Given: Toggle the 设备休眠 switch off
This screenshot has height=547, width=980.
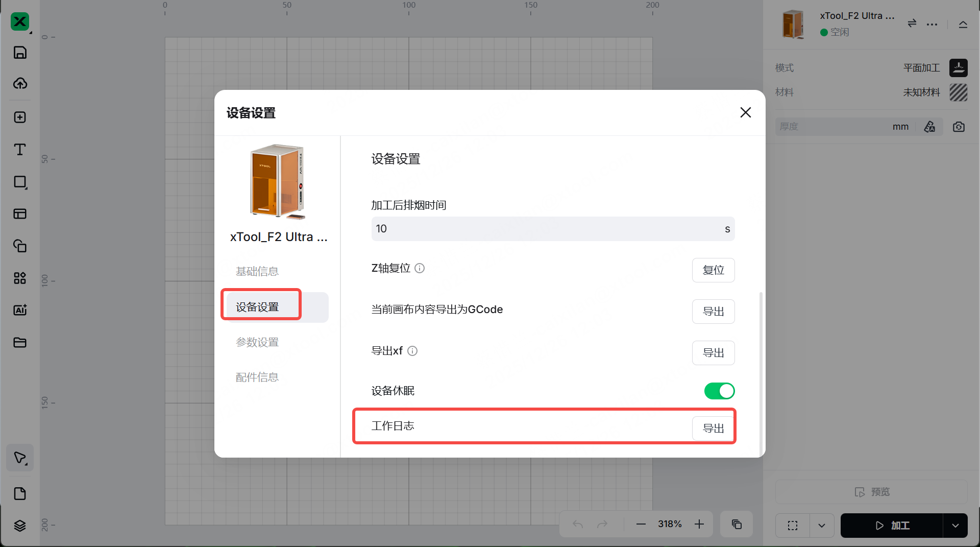Looking at the screenshot, I should [719, 391].
